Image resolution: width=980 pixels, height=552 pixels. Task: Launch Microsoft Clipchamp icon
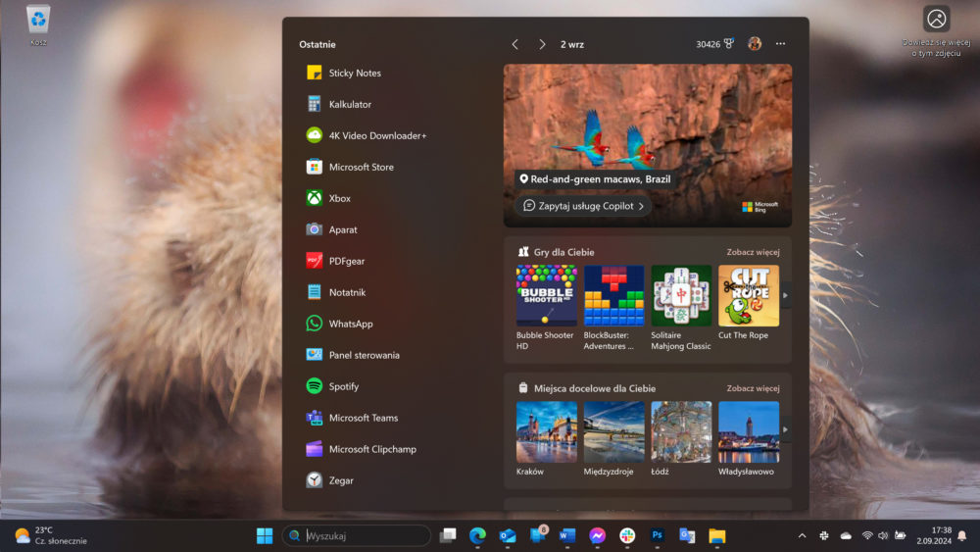tap(314, 449)
